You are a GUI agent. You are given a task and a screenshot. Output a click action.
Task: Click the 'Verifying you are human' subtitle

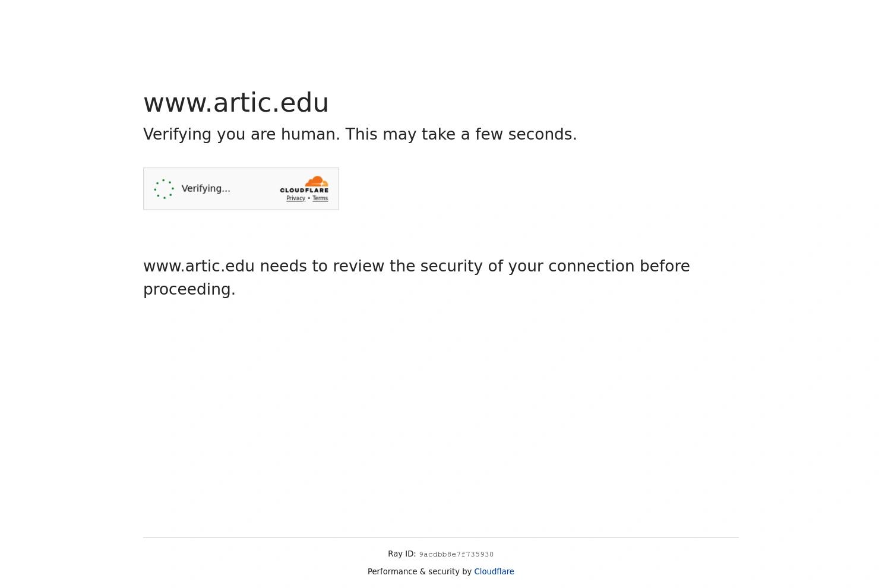point(241,134)
